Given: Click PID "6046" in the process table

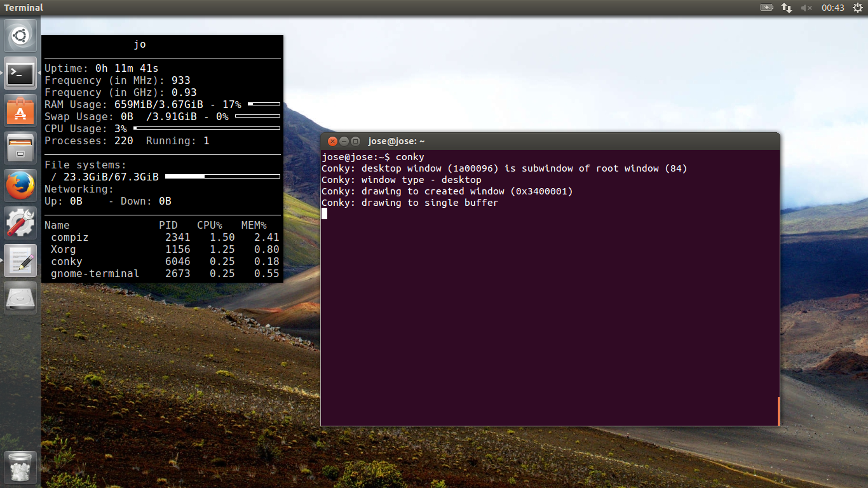Looking at the screenshot, I should coord(178,261).
